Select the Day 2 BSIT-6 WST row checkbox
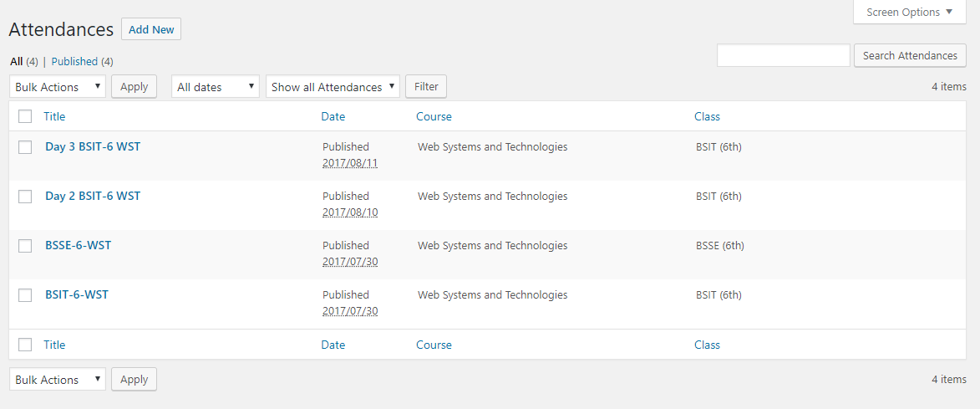This screenshot has height=409, width=980. point(25,197)
